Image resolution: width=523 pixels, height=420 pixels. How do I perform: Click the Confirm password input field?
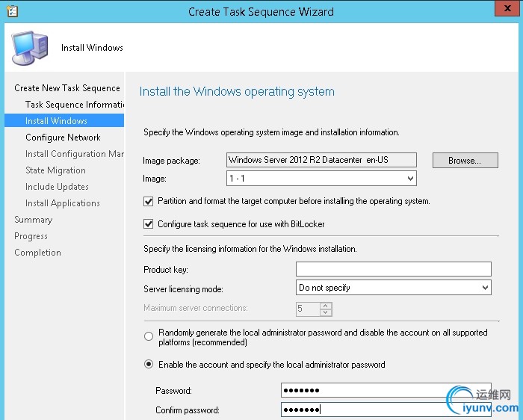point(386,410)
